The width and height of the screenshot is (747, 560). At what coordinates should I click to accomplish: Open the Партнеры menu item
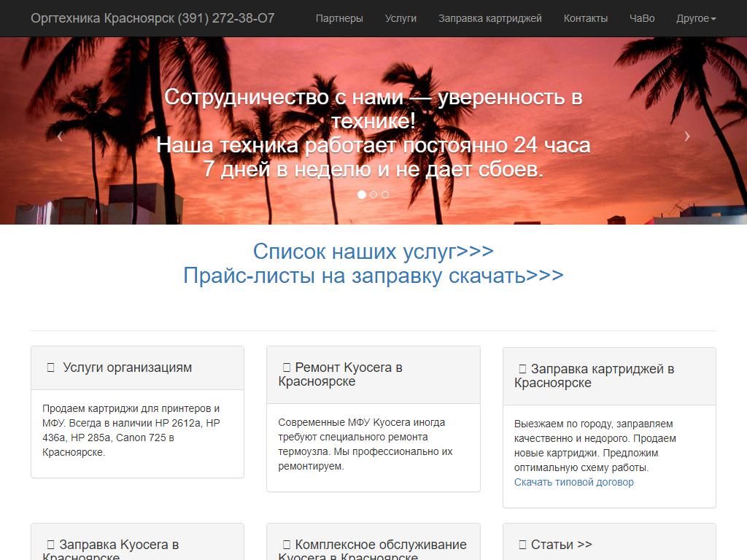tap(339, 18)
